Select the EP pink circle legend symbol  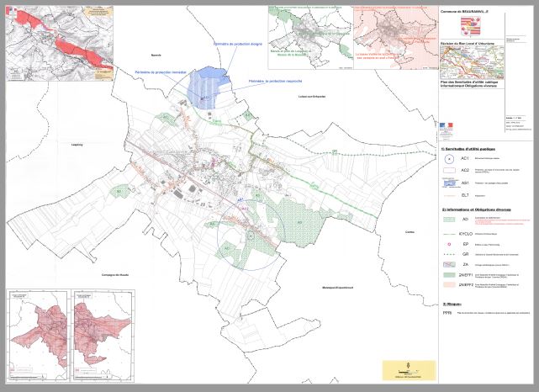pyautogui.click(x=450, y=242)
